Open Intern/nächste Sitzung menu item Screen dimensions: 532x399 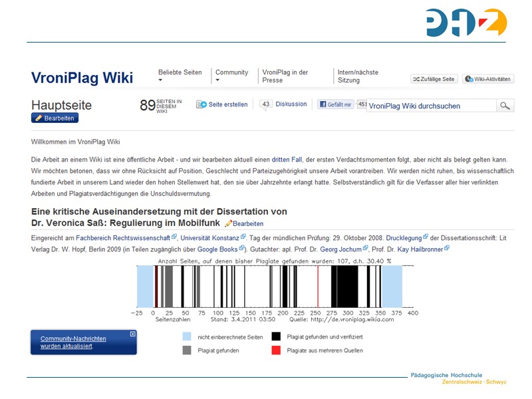(x=358, y=76)
